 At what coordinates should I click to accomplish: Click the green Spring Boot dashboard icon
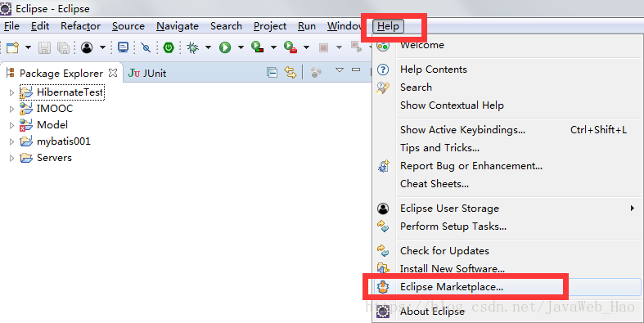point(169,47)
